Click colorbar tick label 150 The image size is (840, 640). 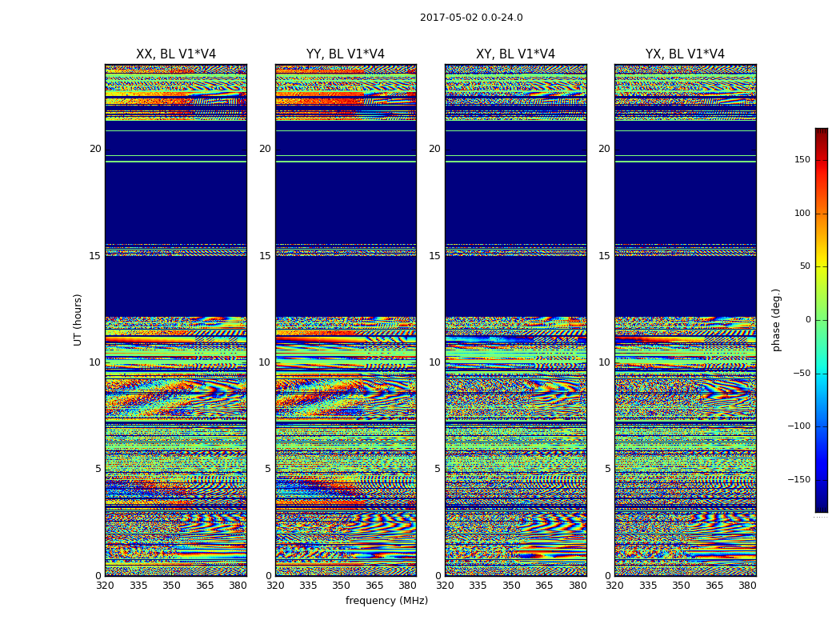click(802, 159)
